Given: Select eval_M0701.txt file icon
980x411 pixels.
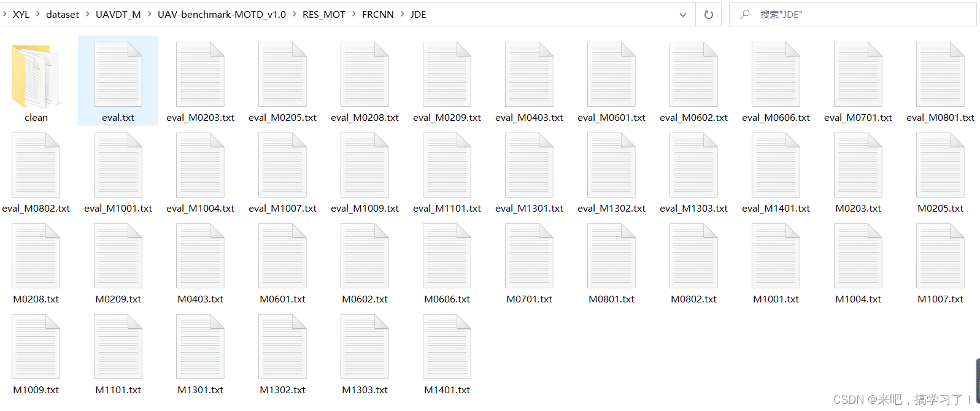Looking at the screenshot, I should pos(858,74).
